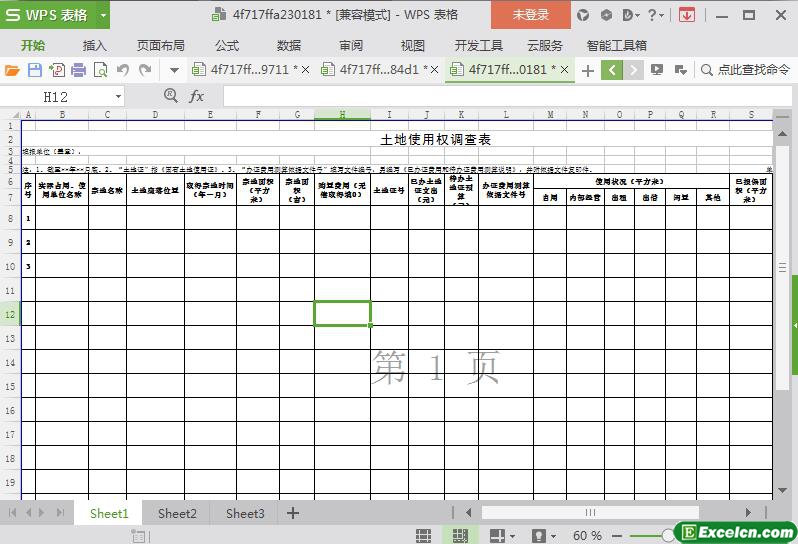This screenshot has width=798, height=544.
Task: Open the 智能工具箱 ribbon tab
Action: click(x=616, y=46)
